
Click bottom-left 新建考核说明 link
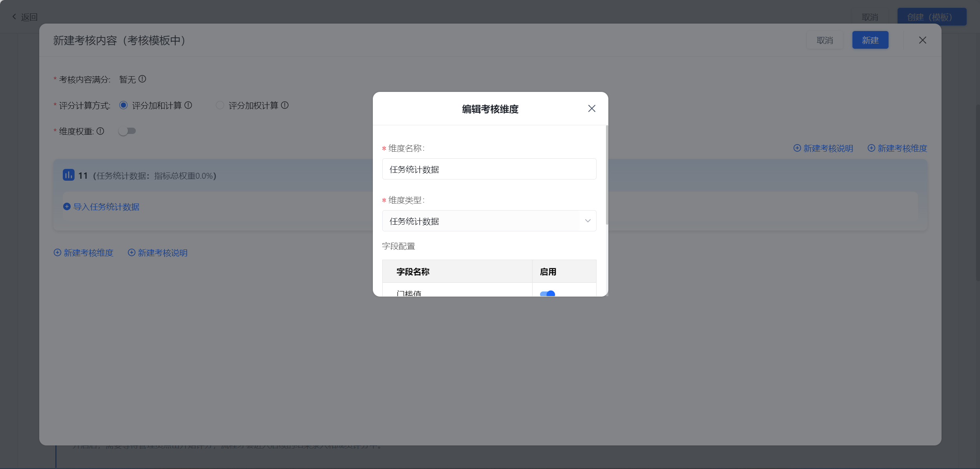157,253
